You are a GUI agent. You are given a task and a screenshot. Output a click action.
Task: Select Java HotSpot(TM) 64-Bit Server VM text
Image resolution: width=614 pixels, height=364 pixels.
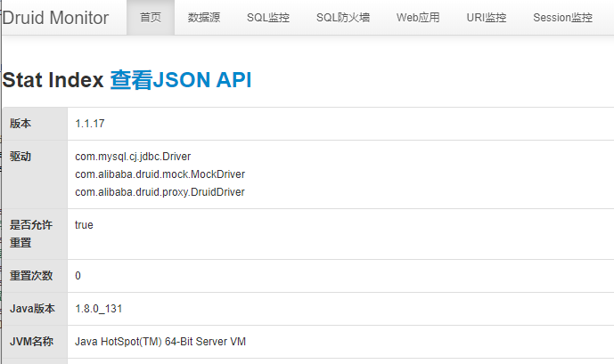(160, 342)
